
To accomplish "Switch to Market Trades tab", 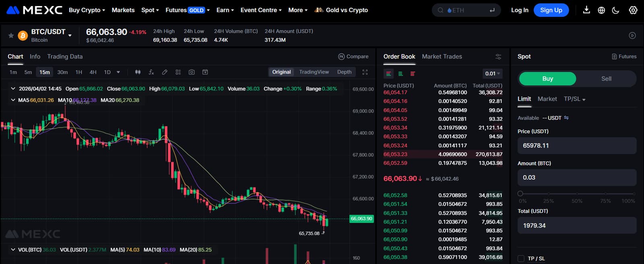I will tap(442, 57).
